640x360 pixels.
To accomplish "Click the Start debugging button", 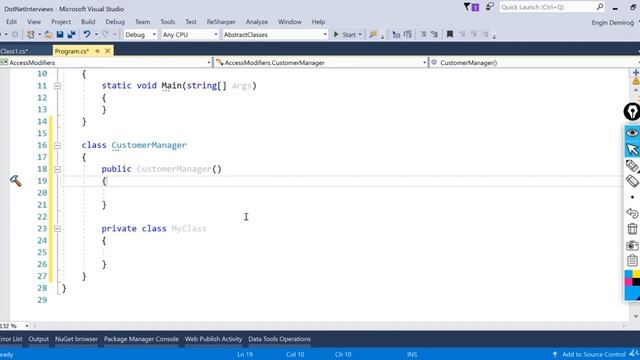I will click(345, 35).
